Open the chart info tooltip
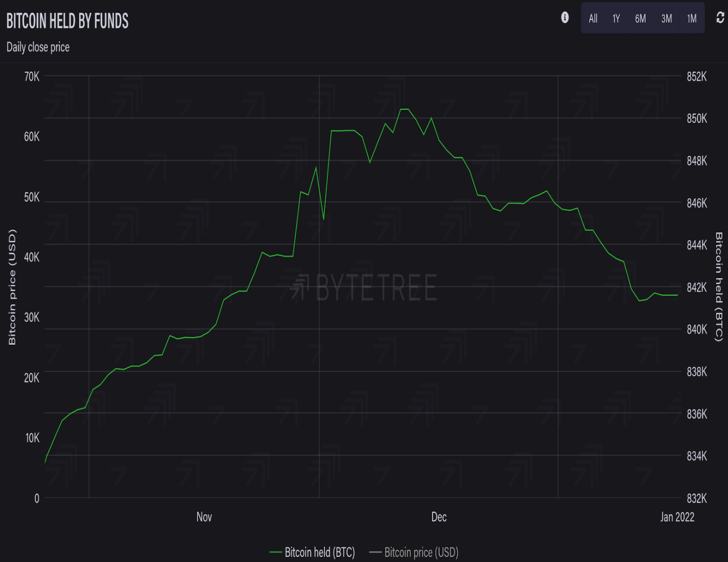Image resolution: width=728 pixels, height=562 pixels. coord(564,18)
